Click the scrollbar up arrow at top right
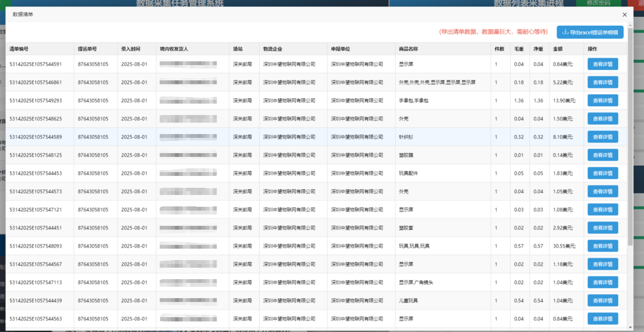Image resolution: width=644 pixels, height=332 pixels. tap(630, 25)
